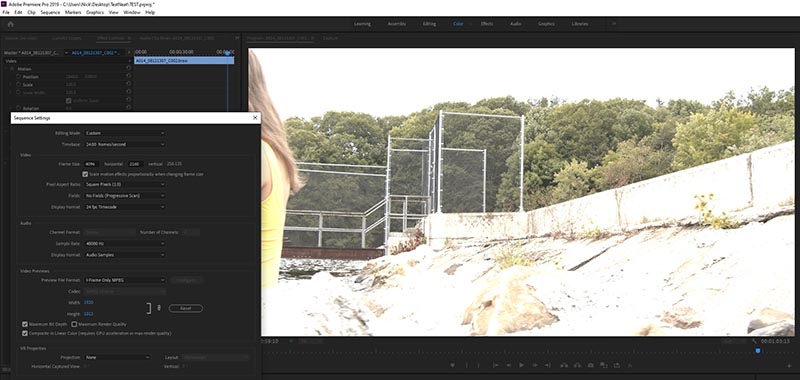This screenshot has height=380, width=800.
Task: Open the Master clip dropdown arrow
Action: click(66, 53)
